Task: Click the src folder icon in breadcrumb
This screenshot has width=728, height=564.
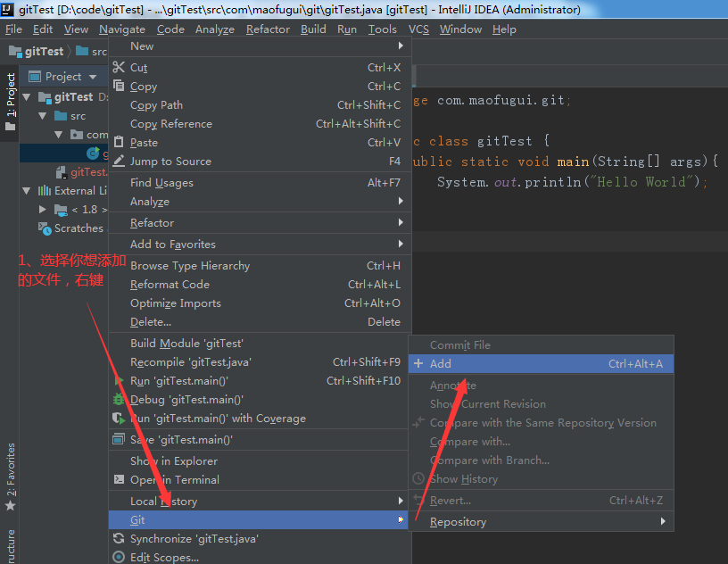Action: point(82,51)
